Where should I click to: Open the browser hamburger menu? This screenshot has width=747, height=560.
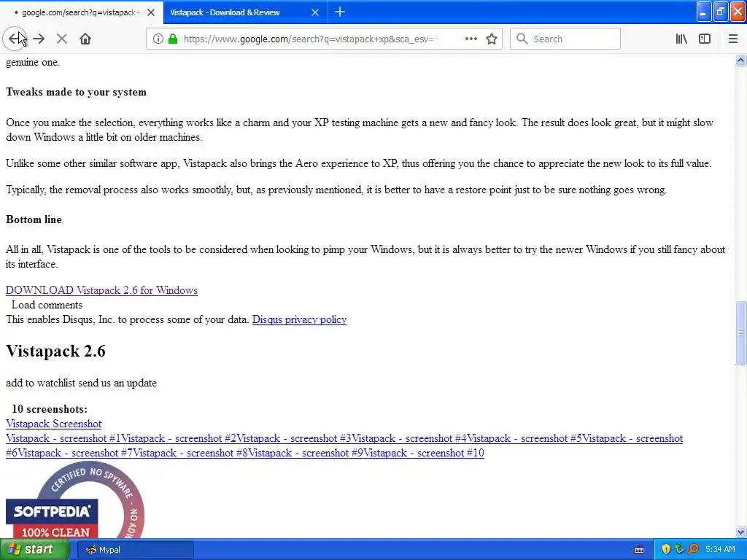(732, 39)
